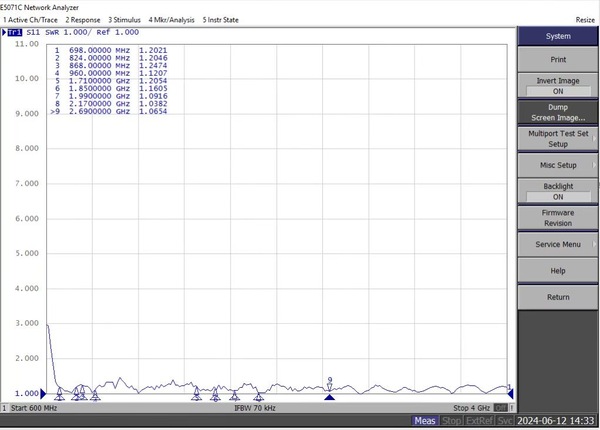Click Dump Screen Image softkey
Viewport: 600px width, 430px height.
[x=557, y=112]
